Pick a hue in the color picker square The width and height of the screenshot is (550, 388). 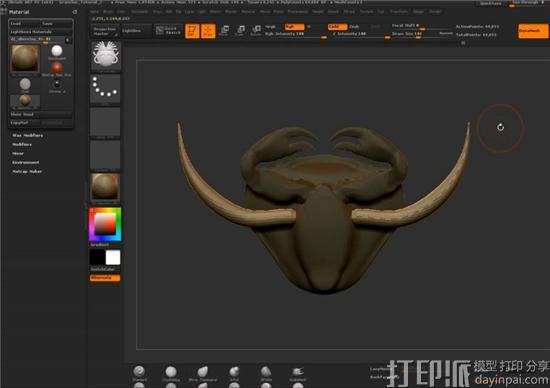click(105, 225)
